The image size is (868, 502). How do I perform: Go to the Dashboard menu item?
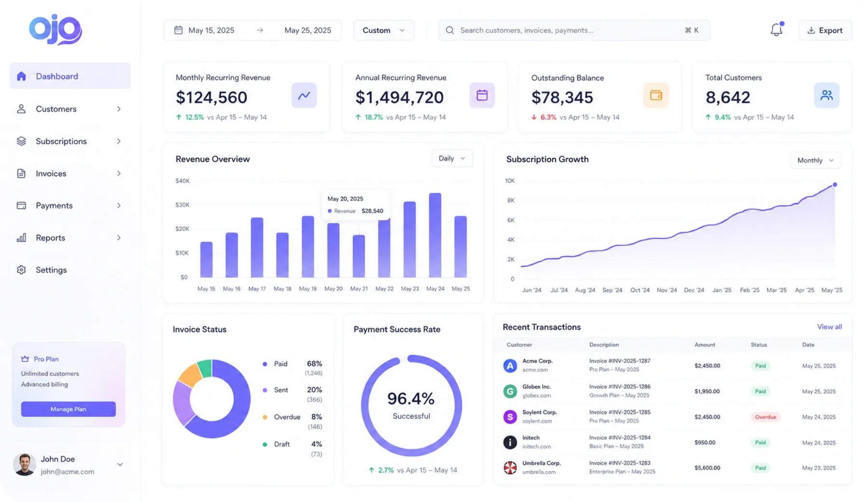70,76
